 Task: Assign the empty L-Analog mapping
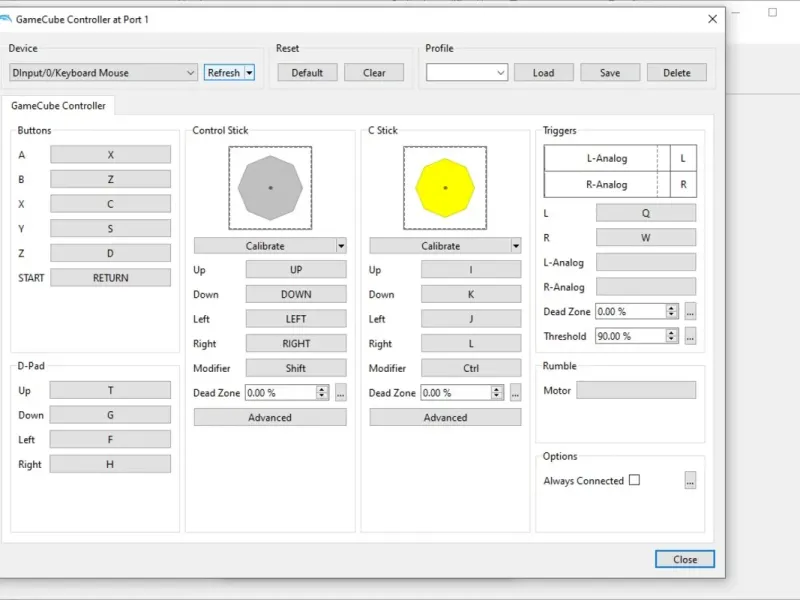645,262
